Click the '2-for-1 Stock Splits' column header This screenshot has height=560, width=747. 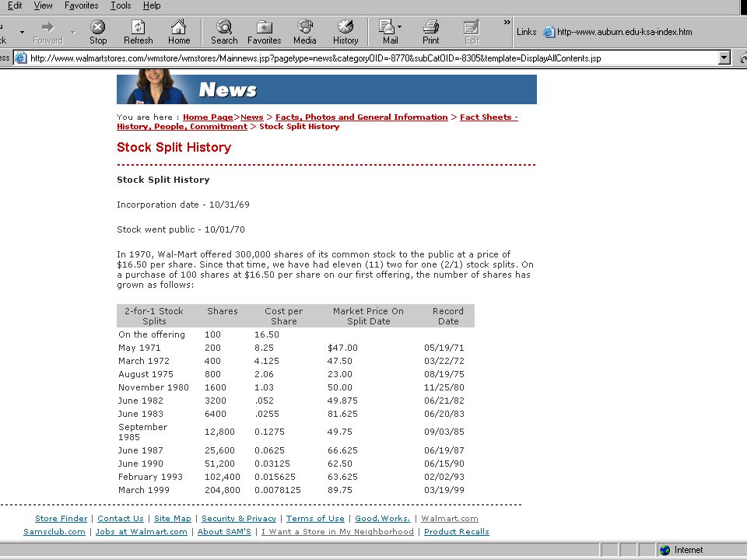point(154,317)
